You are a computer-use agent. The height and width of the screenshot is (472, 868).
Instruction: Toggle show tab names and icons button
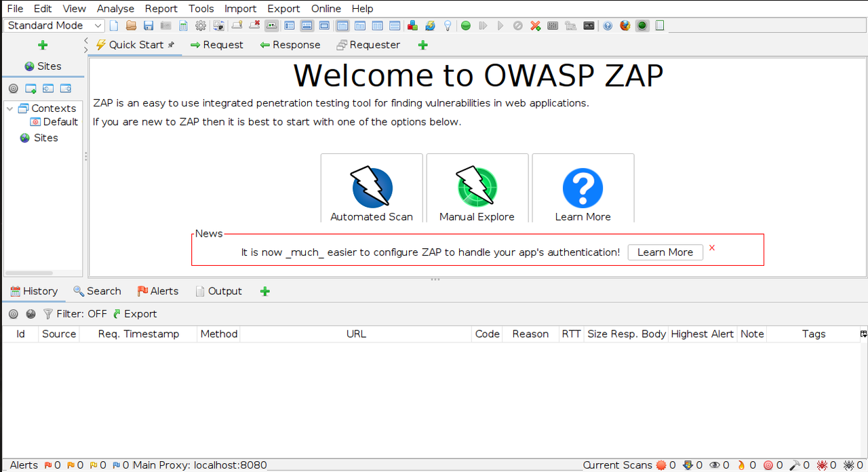pos(271,26)
